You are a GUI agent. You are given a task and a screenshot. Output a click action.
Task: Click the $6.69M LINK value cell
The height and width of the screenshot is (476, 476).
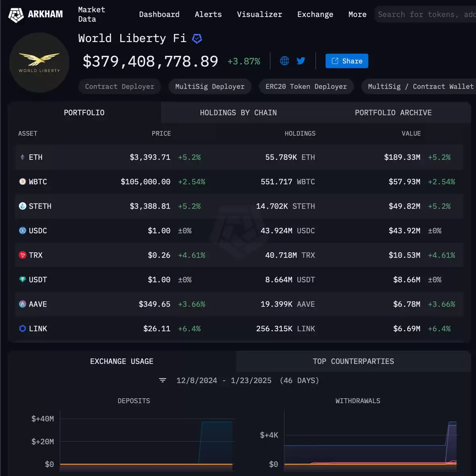click(407, 328)
